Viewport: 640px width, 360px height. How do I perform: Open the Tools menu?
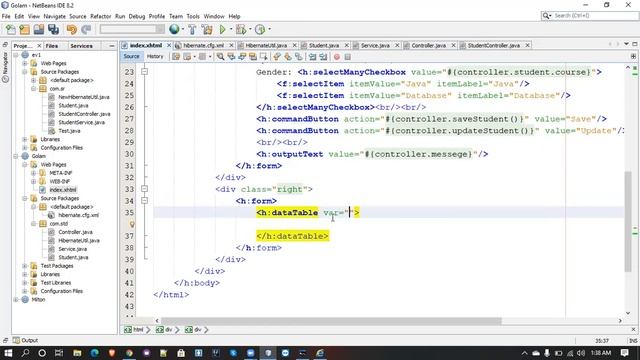click(193, 16)
